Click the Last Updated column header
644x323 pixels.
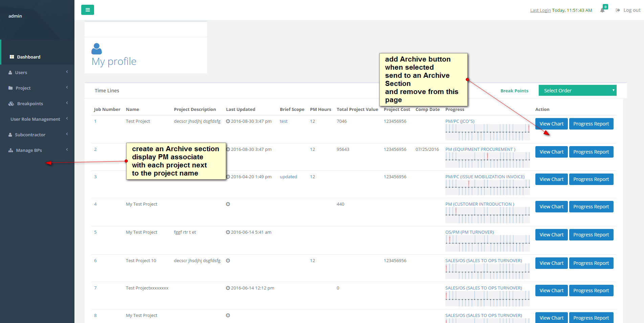(x=241, y=109)
